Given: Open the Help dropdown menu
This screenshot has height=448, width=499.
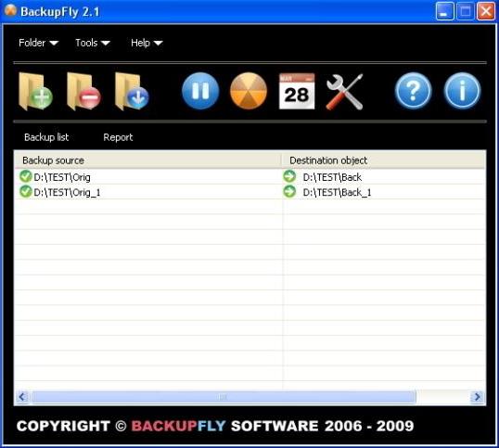Looking at the screenshot, I should (x=147, y=43).
